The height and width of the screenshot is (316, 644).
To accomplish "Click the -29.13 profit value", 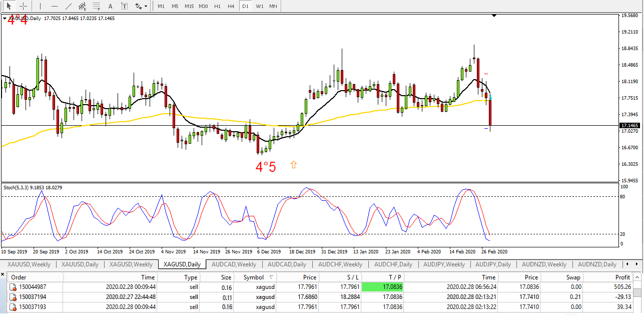I will (622, 297).
